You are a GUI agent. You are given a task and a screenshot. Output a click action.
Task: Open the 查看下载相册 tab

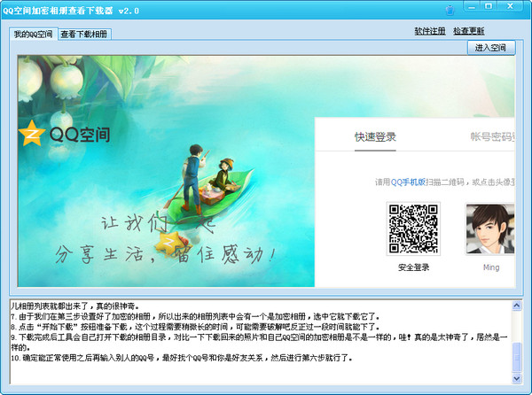tap(85, 34)
